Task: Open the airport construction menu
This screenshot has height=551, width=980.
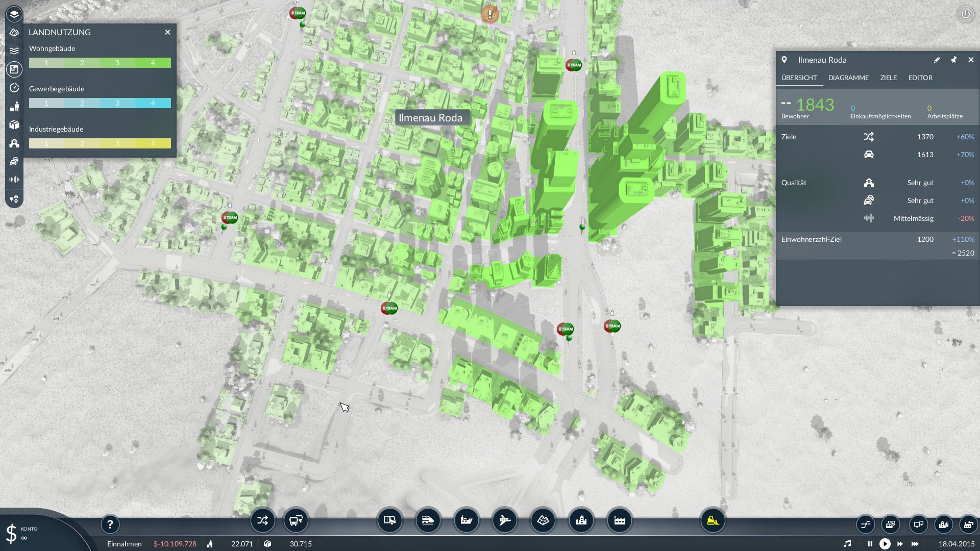Action: (504, 520)
